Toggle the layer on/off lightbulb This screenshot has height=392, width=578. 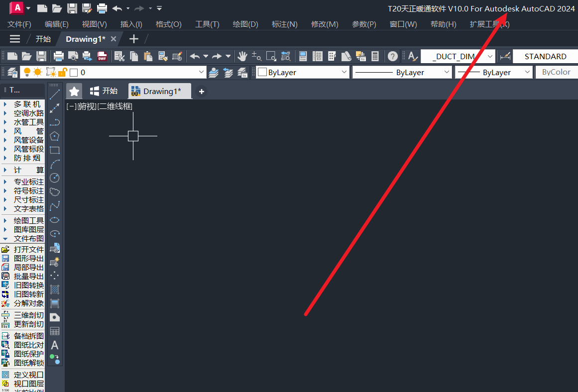27,72
